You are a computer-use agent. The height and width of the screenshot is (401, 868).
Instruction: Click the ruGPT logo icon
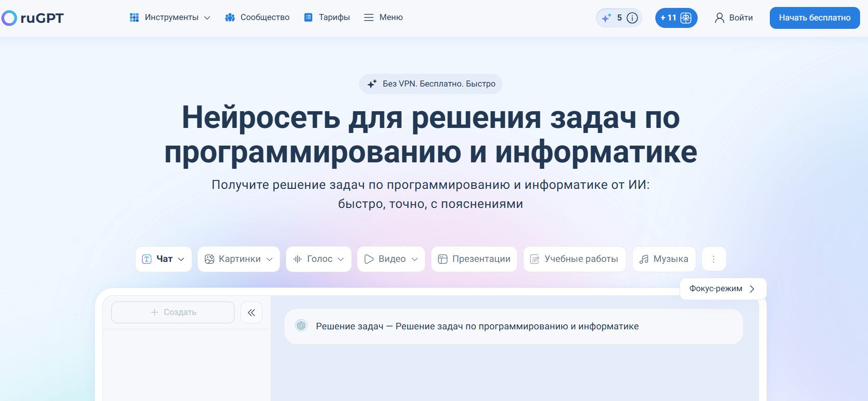9,18
